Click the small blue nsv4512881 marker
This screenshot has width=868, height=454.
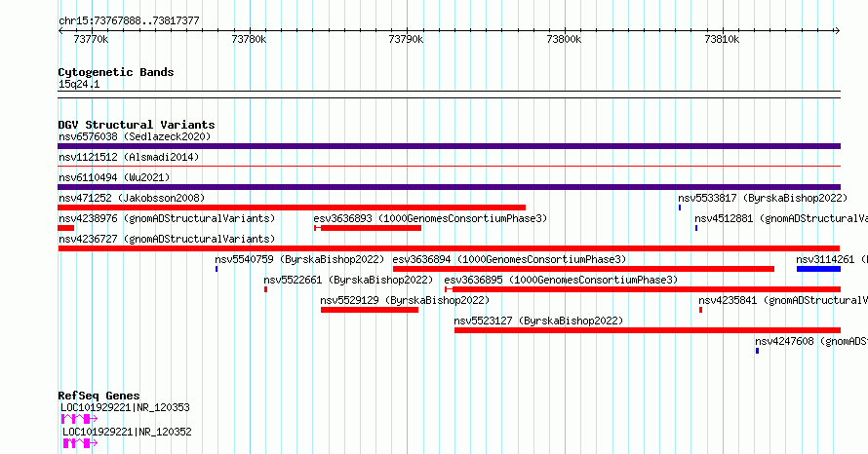(x=696, y=228)
